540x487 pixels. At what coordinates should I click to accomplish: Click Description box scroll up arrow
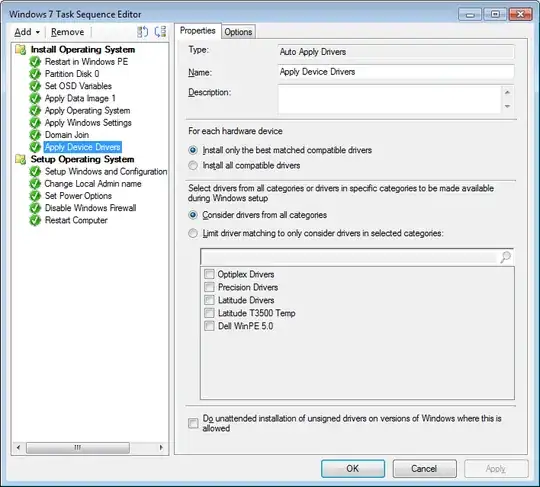click(x=507, y=92)
